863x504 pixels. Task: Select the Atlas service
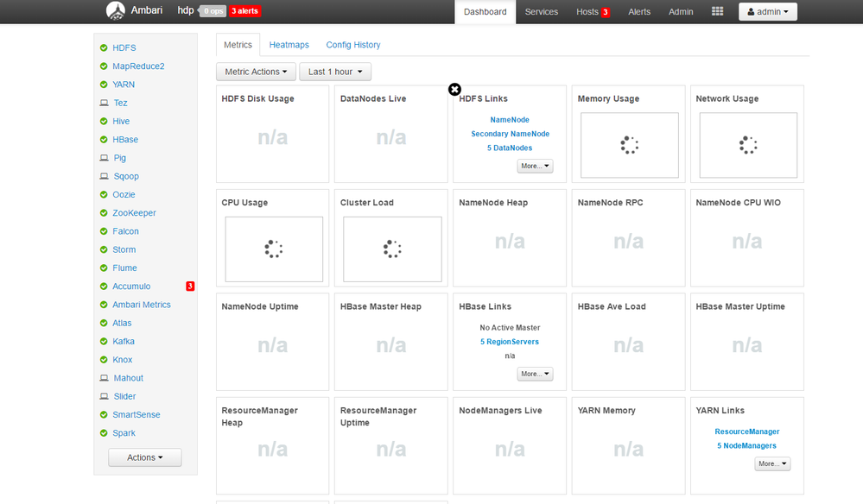pyautogui.click(x=122, y=323)
